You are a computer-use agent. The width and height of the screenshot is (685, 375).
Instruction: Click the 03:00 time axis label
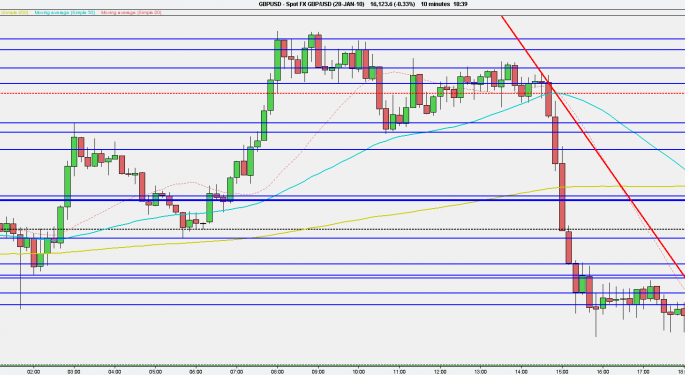pos(74,372)
